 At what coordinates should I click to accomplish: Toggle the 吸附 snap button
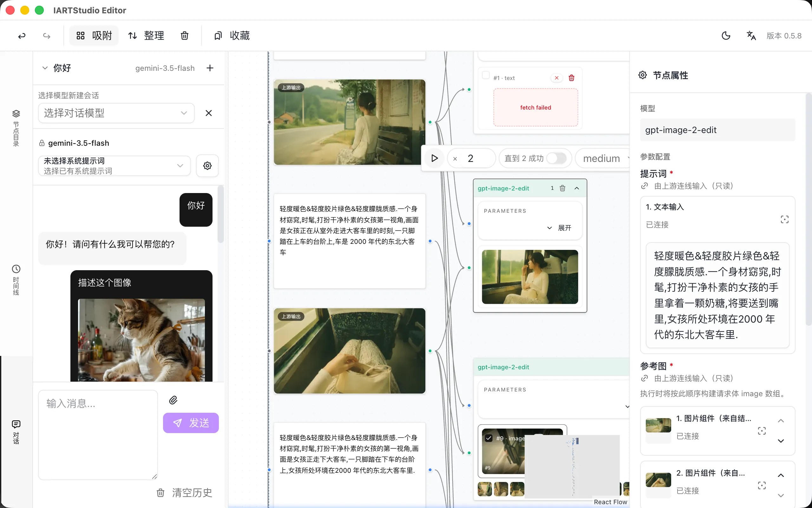coord(94,36)
